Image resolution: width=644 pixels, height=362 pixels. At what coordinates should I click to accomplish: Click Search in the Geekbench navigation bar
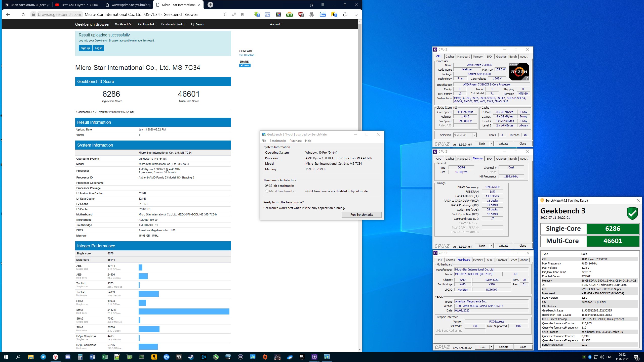[x=197, y=24]
